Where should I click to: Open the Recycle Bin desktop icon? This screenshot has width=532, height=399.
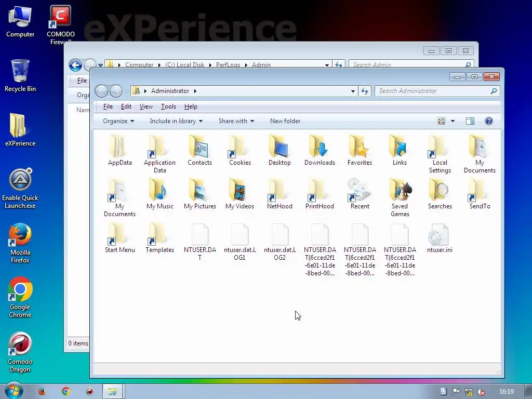coord(20,76)
